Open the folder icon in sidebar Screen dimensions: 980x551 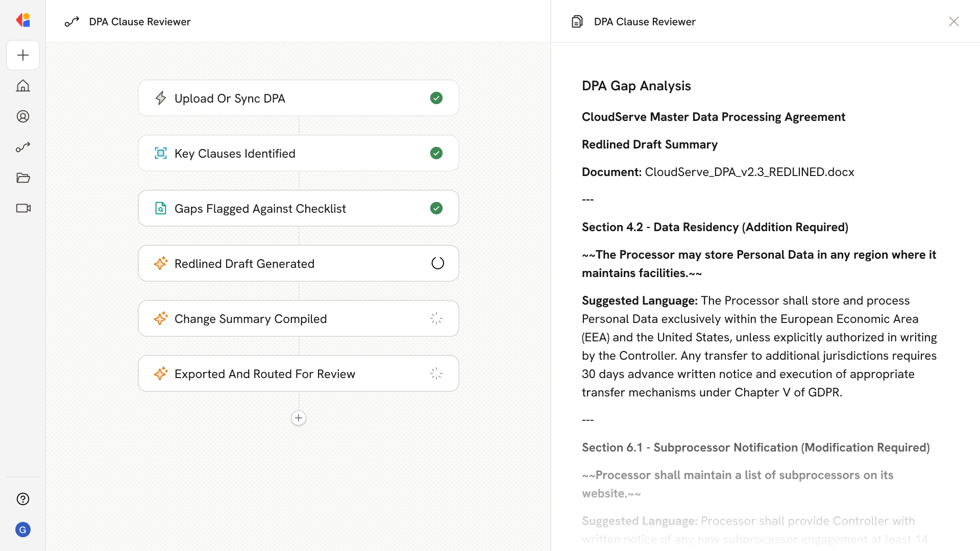23,178
